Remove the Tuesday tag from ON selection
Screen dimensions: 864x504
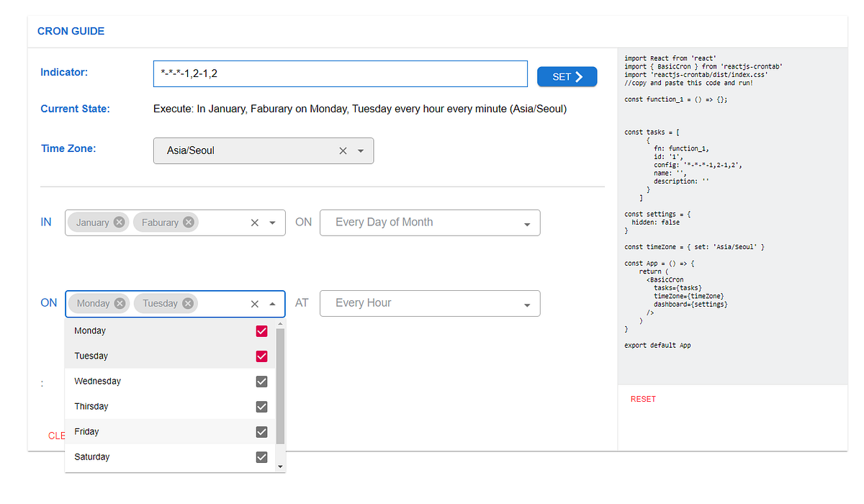point(189,303)
